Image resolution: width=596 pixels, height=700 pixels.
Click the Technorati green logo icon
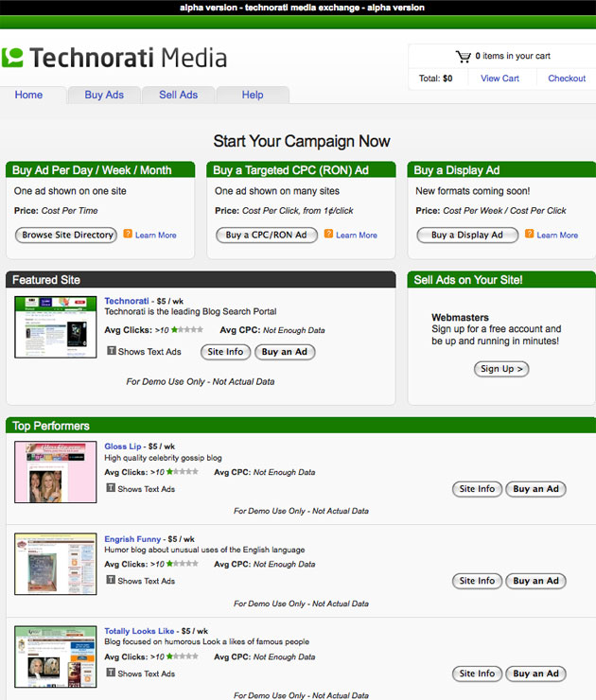[x=12, y=58]
